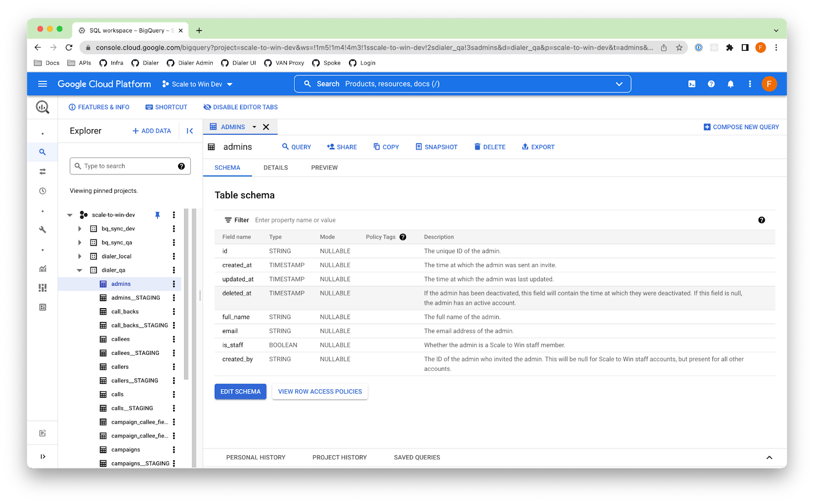Click the QUERY button for admins table
The height and width of the screenshot is (504, 814).
click(x=297, y=147)
